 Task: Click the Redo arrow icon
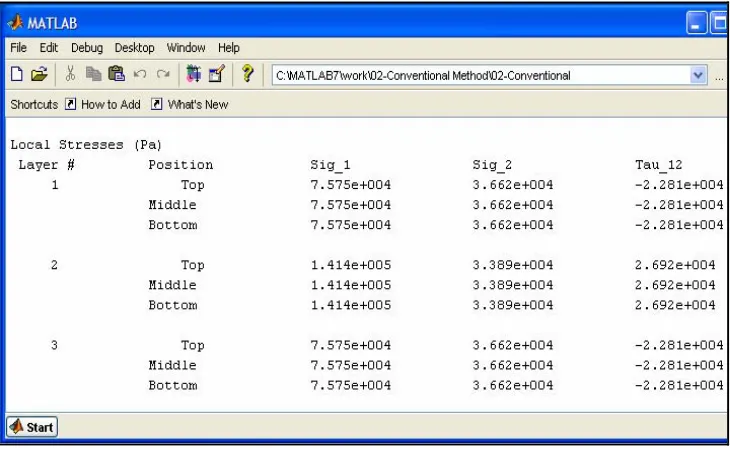[163, 74]
